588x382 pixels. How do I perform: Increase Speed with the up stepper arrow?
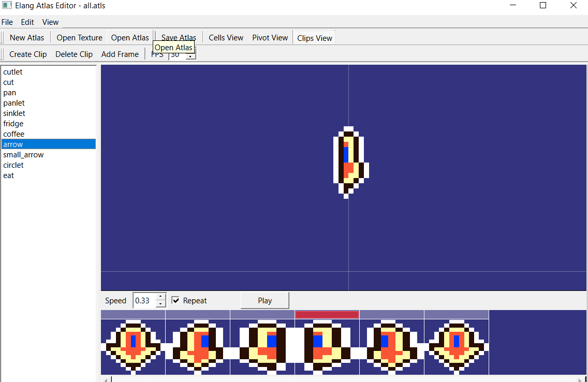[x=160, y=297]
